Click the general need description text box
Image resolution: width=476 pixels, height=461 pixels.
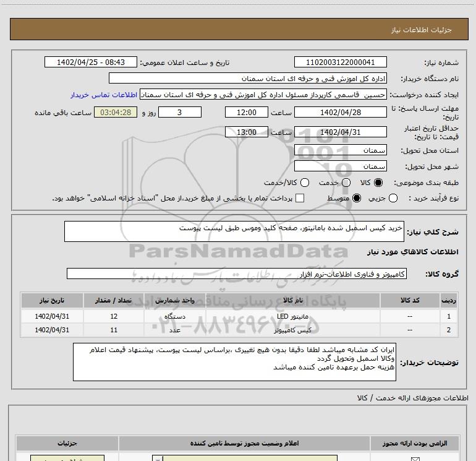(x=234, y=231)
